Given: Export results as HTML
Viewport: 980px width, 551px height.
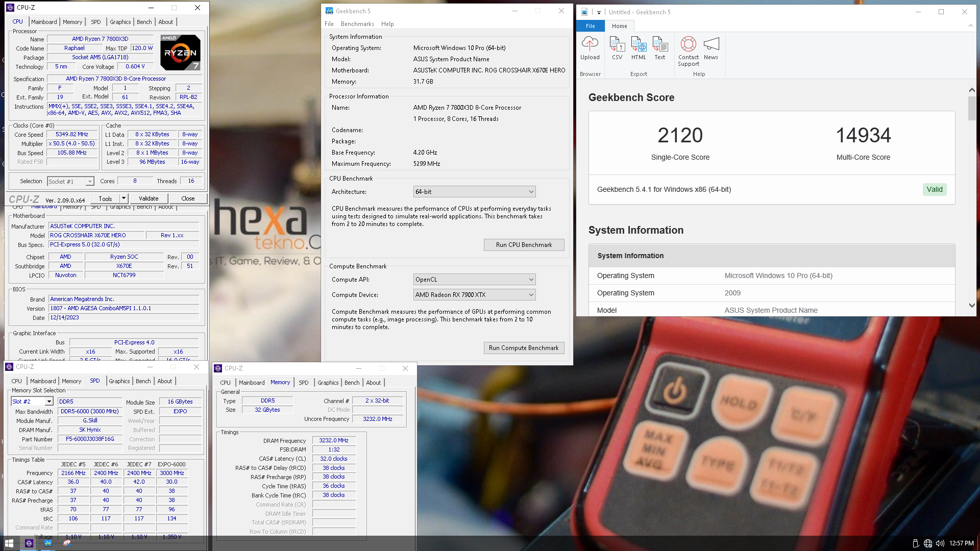Looking at the screenshot, I should tap(639, 44).
